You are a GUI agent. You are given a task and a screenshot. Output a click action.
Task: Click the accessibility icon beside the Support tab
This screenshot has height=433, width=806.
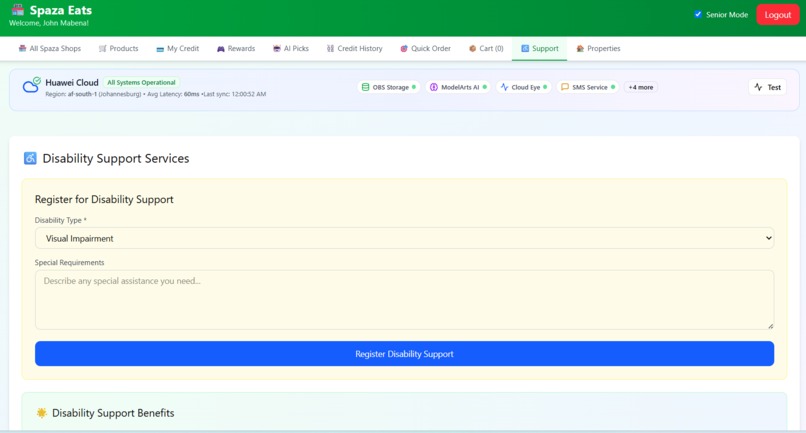coord(525,48)
